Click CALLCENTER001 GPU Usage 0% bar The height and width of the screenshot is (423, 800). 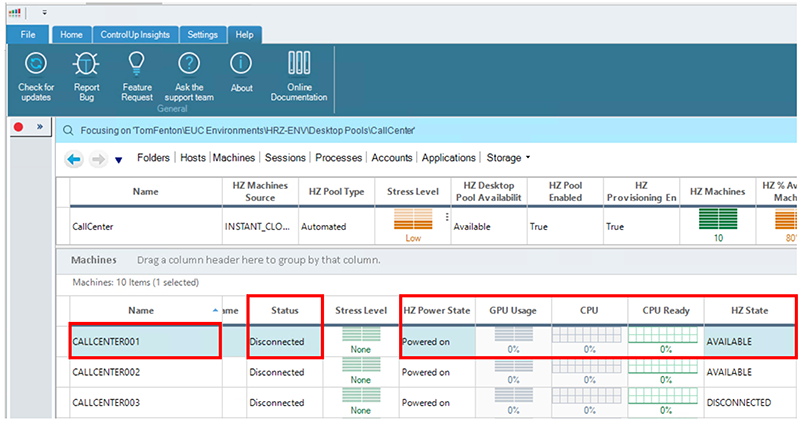coord(513,335)
